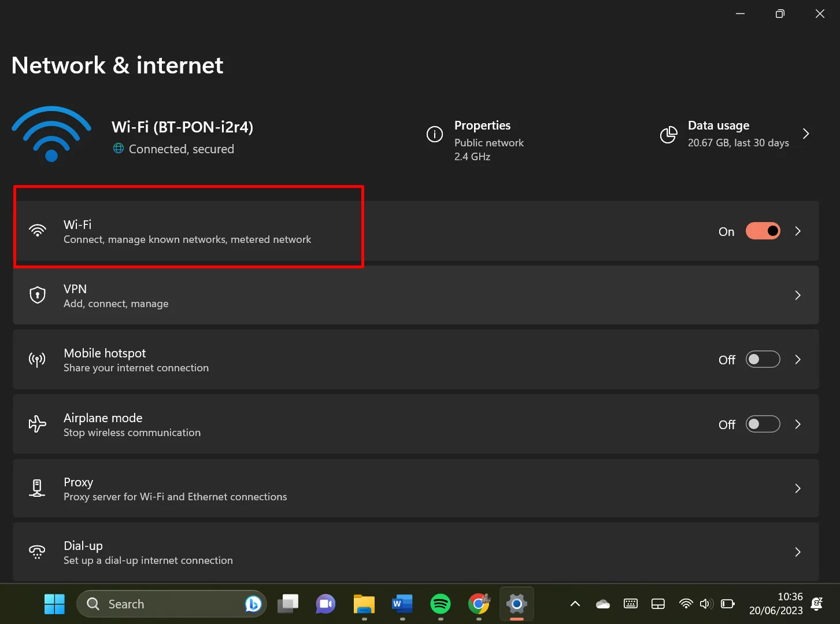Open the Proxy row chevron
Image resolution: width=840 pixels, height=624 pixels.
tap(798, 488)
